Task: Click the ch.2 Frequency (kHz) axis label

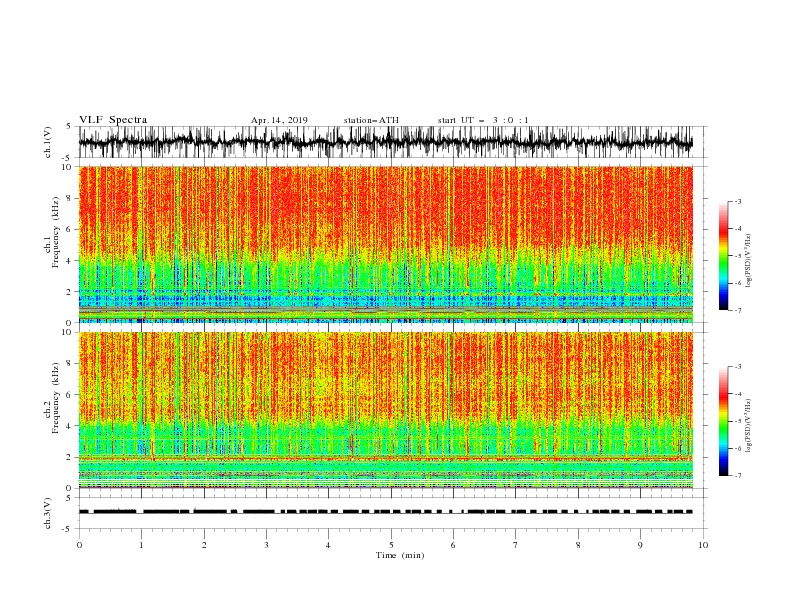Action: click(x=52, y=398)
